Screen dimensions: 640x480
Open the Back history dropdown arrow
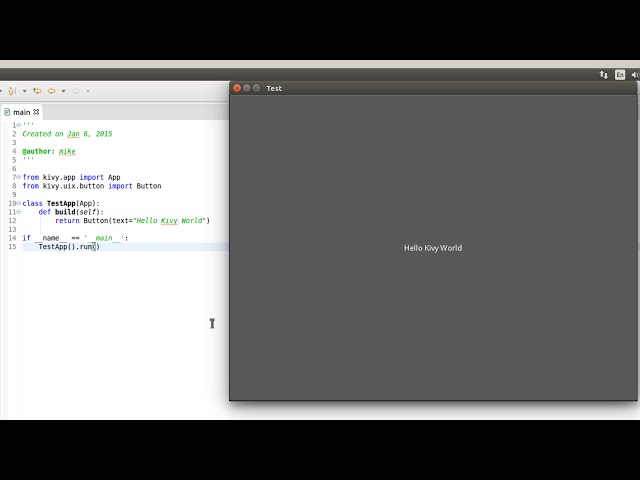[x=63, y=91]
